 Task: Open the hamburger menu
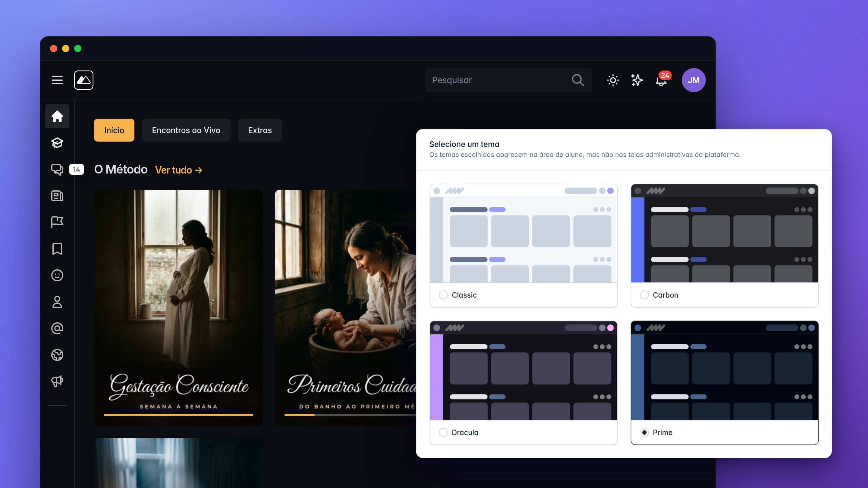click(57, 80)
